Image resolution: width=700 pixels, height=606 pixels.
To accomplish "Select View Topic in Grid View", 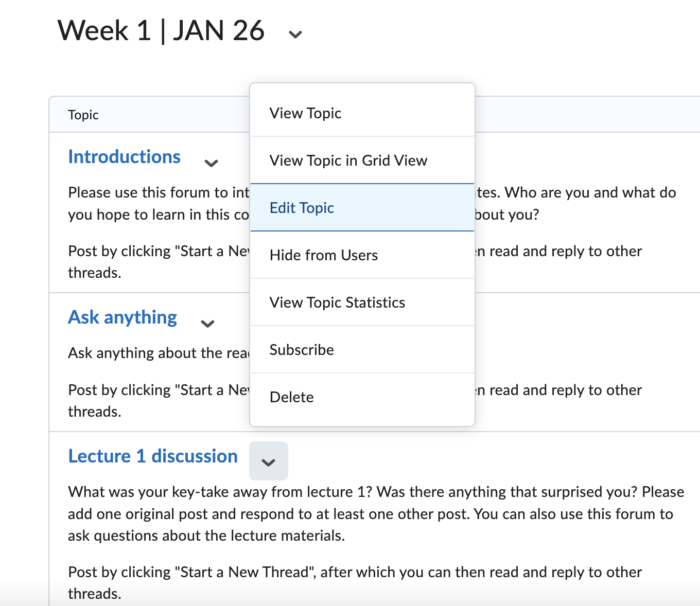I will 348,161.
